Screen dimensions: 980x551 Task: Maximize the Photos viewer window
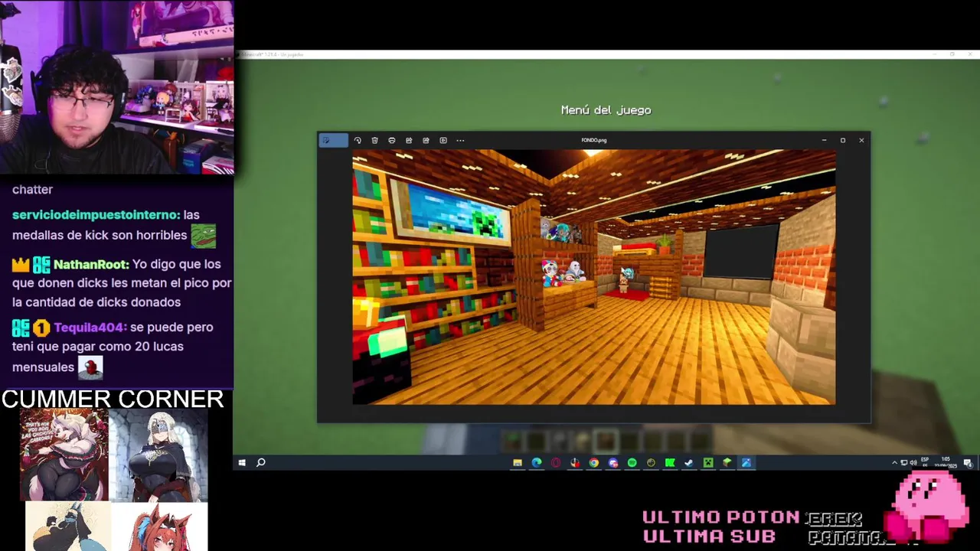click(842, 140)
